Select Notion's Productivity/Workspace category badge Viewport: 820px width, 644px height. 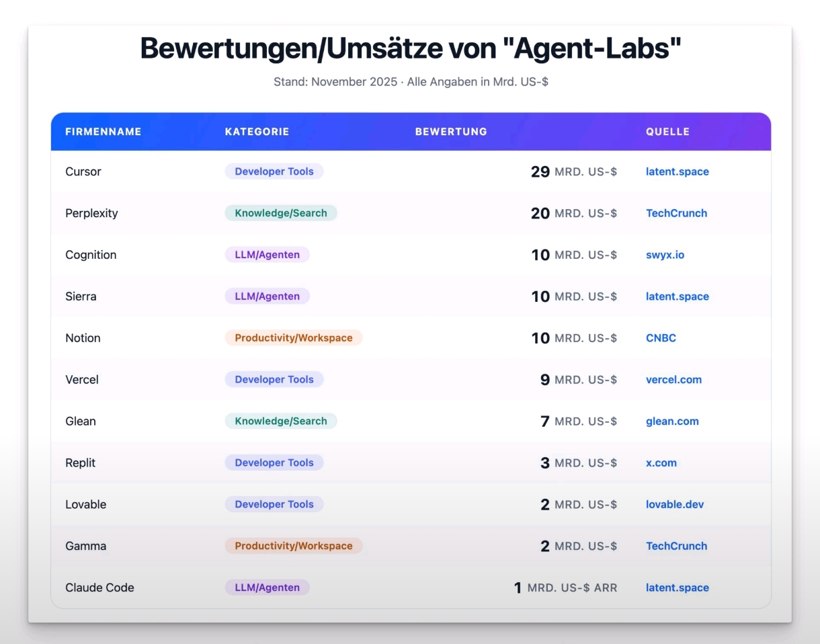pos(293,338)
